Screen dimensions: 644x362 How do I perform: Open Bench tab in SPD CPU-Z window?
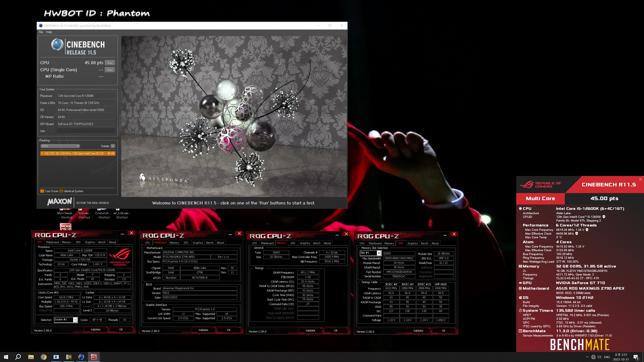coord(424,243)
